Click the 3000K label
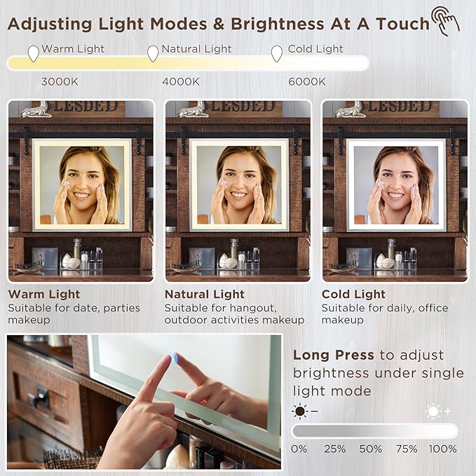The height and width of the screenshot is (476, 476). click(60, 81)
